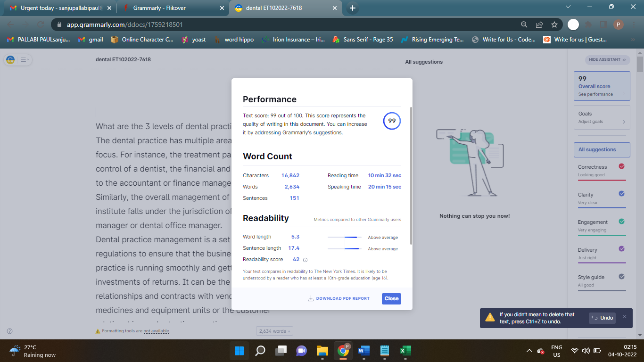Expand the 2,634 words counter dropdown
This screenshot has width=644, height=362.
point(274,331)
